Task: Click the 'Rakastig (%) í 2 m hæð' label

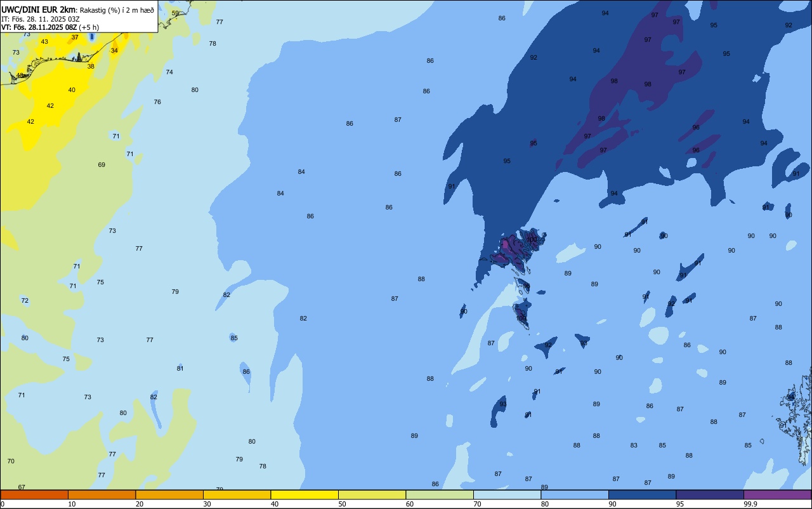Action: pos(117,10)
